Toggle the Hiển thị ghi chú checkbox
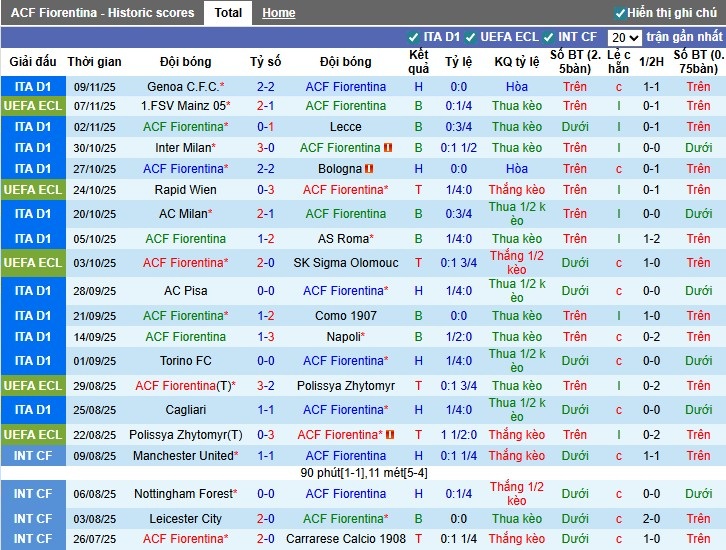The width and height of the screenshot is (726, 550). (620, 13)
